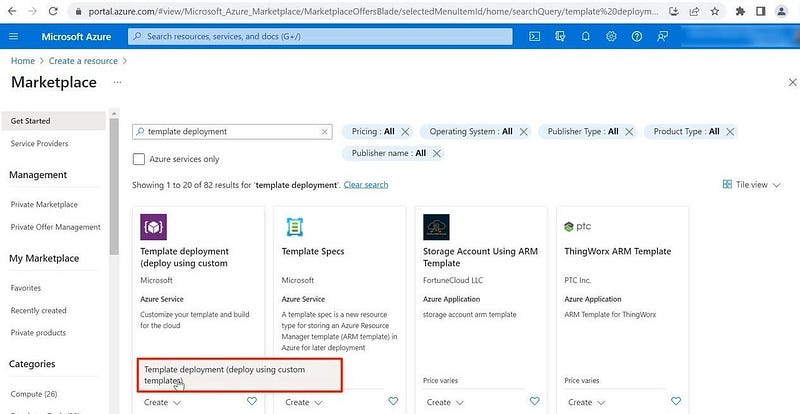Click the browser address bar URL
This screenshot has width=800, height=414.
point(373,11)
